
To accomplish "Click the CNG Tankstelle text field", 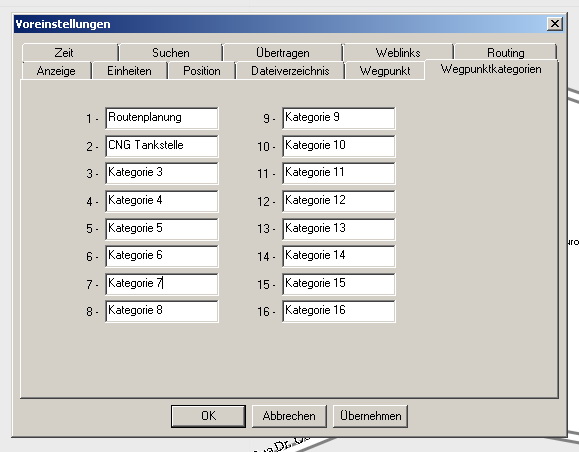I will point(162,146).
